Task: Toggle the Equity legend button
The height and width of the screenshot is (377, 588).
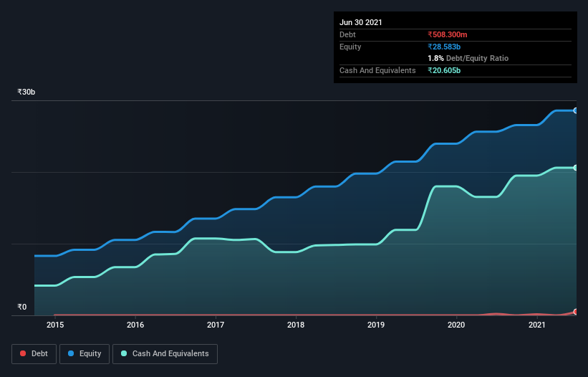Action: 85,354
